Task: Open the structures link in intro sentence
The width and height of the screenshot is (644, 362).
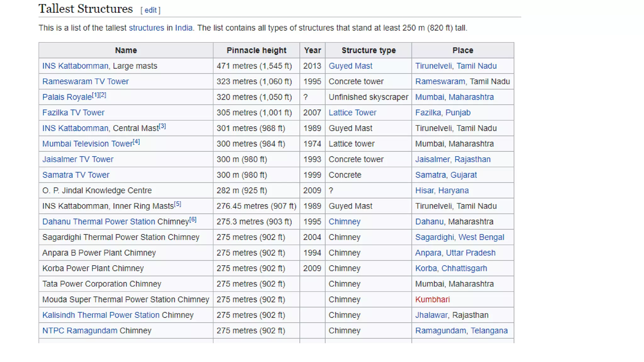Action: tap(146, 28)
